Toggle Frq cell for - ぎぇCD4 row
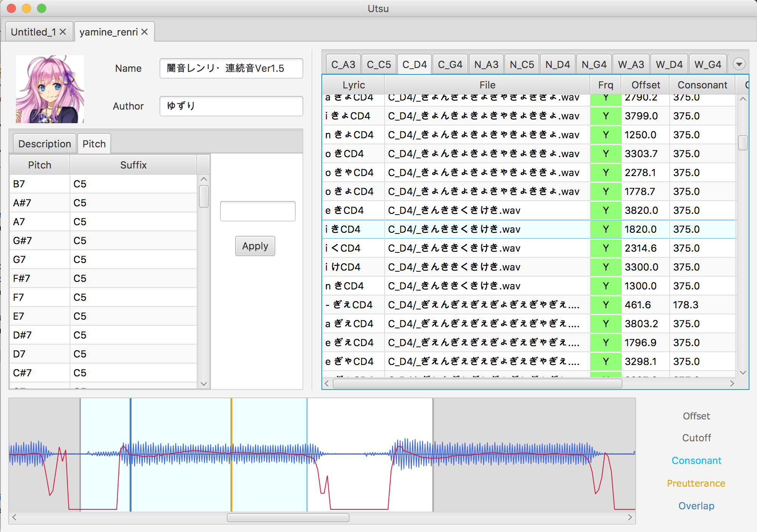The width and height of the screenshot is (757, 532). click(x=605, y=305)
